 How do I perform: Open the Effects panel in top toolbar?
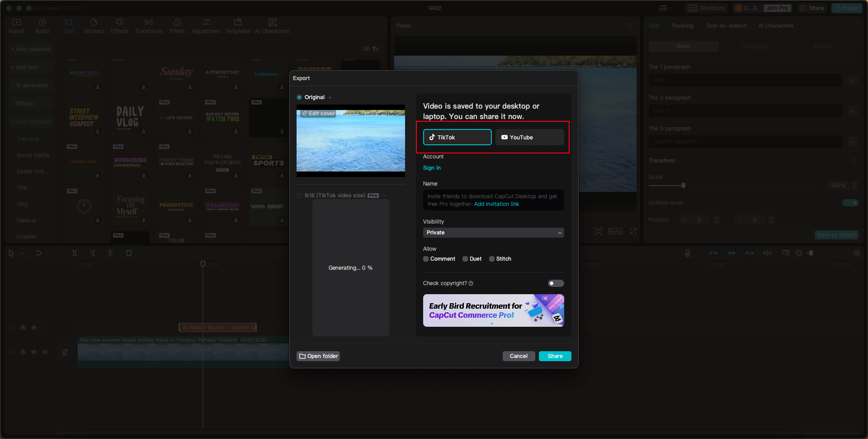(x=119, y=26)
